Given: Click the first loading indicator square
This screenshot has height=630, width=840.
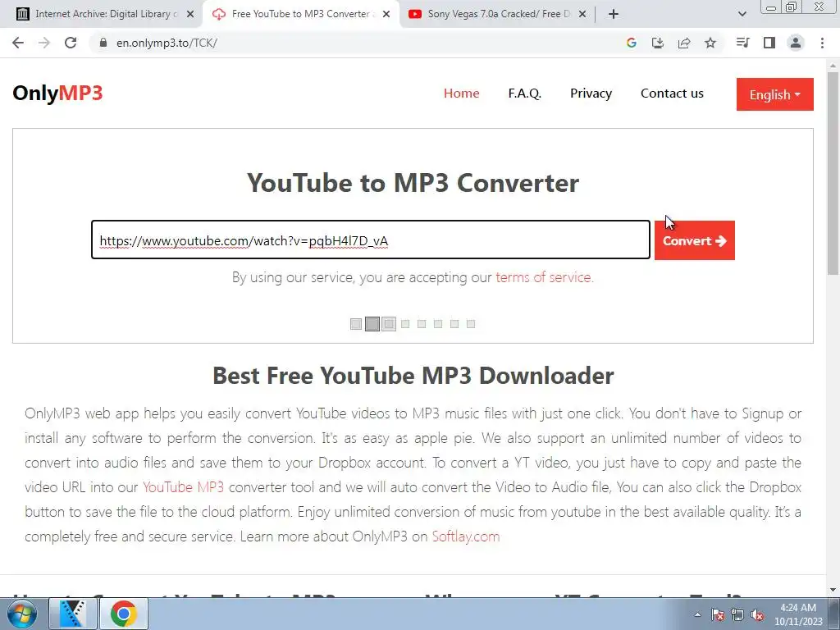Looking at the screenshot, I should [356, 324].
